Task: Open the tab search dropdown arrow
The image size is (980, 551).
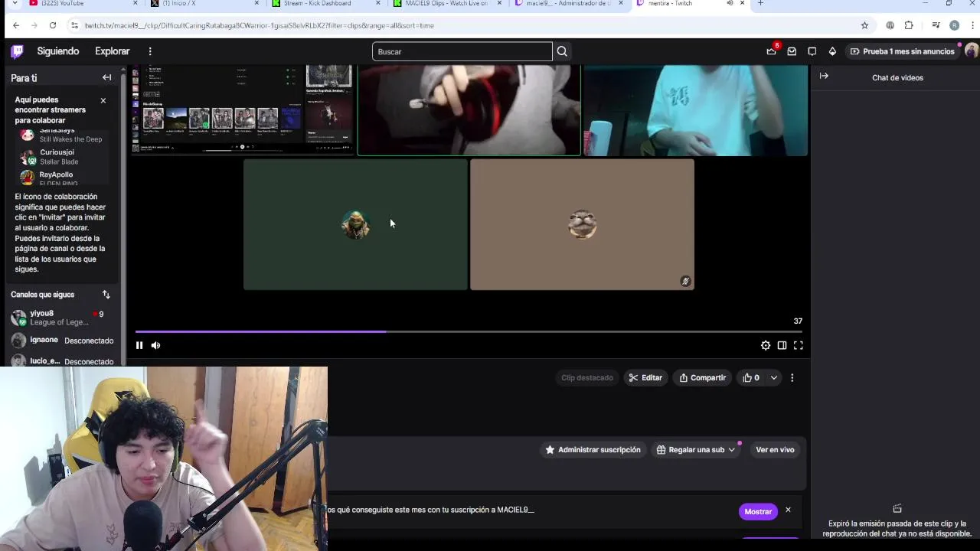Action: pyautogui.click(x=14, y=4)
